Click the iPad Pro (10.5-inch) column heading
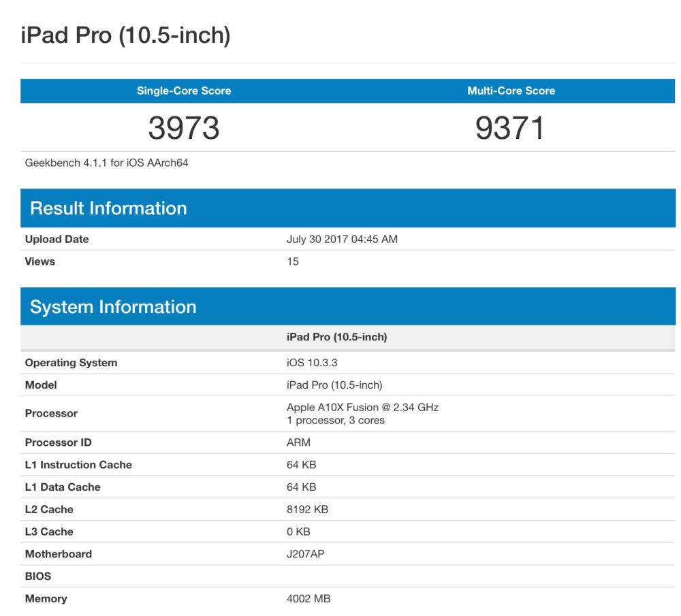The height and width of the screenshot is (616, 681). click(336, 337)
